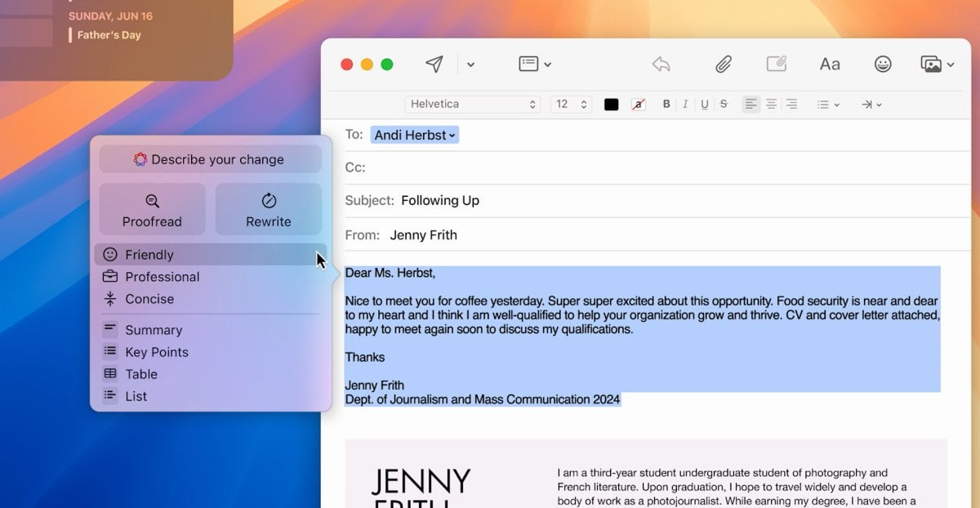Click the Proofread button

tap(152, 209)
